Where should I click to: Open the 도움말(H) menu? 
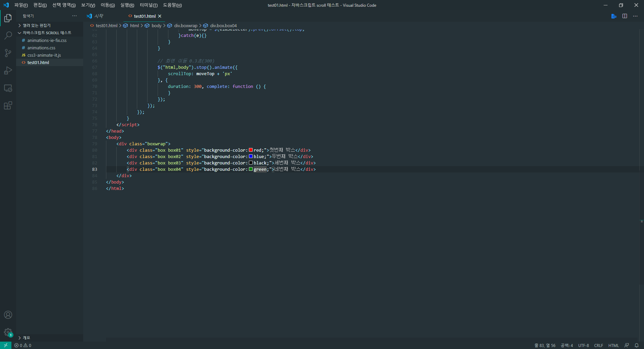(172, 5)
